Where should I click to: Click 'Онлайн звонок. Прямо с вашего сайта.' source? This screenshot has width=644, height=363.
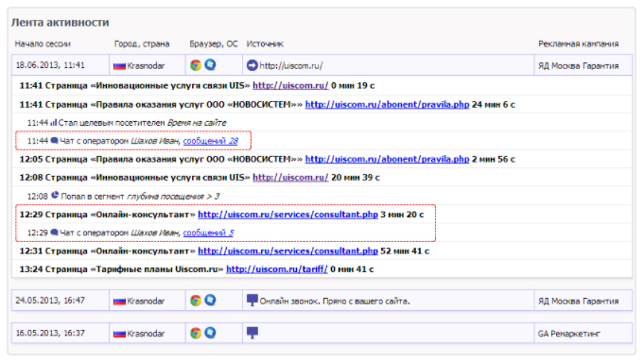pos(335,302)
